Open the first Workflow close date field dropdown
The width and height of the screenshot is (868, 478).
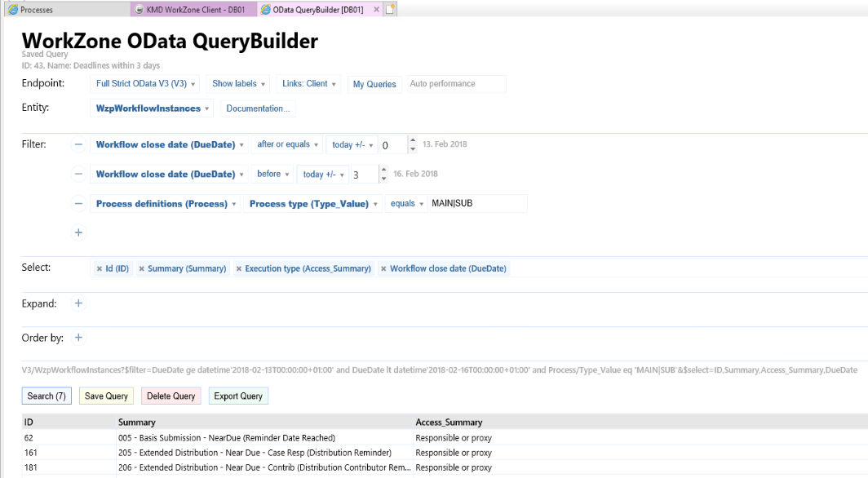[170, 144]
